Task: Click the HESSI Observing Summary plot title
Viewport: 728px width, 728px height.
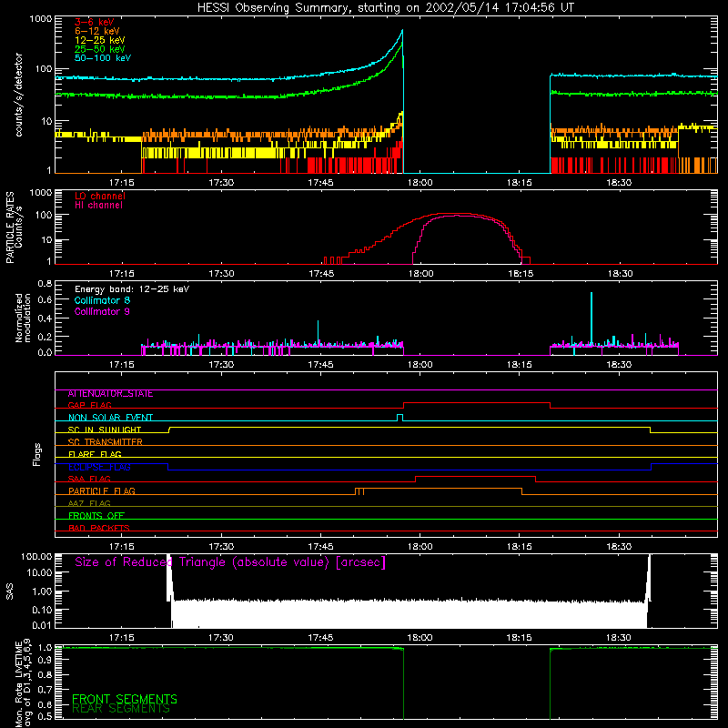Action: click(386, 8)
